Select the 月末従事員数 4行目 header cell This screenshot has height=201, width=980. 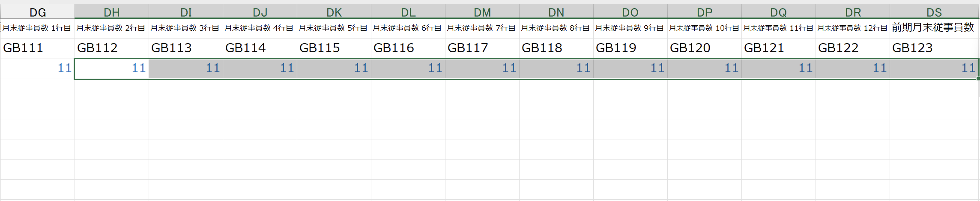260,28
